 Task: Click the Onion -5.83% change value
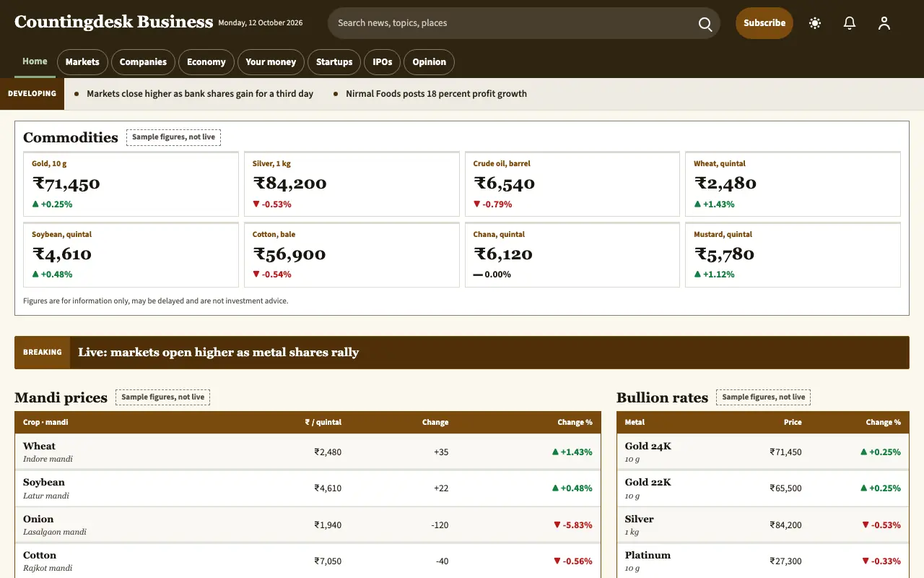coord(572,525)
